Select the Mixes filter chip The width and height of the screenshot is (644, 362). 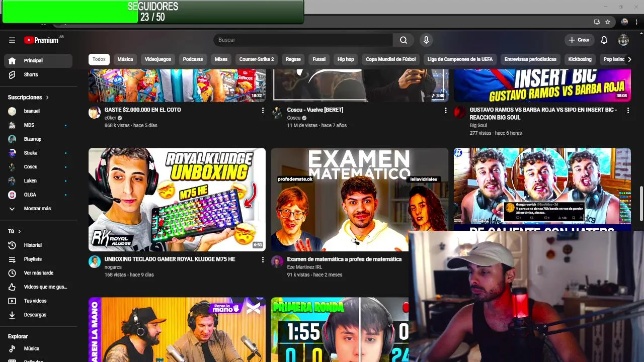(x=221, y=59)
